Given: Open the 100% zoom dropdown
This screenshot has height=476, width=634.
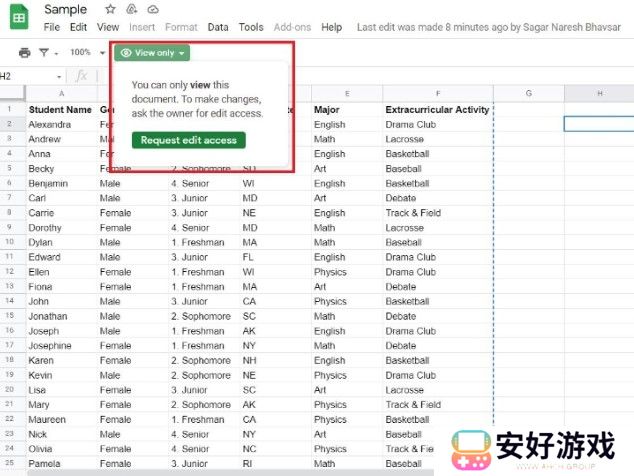Looking at the screenshot, I should pyautogui.click(x=87, y=53).
